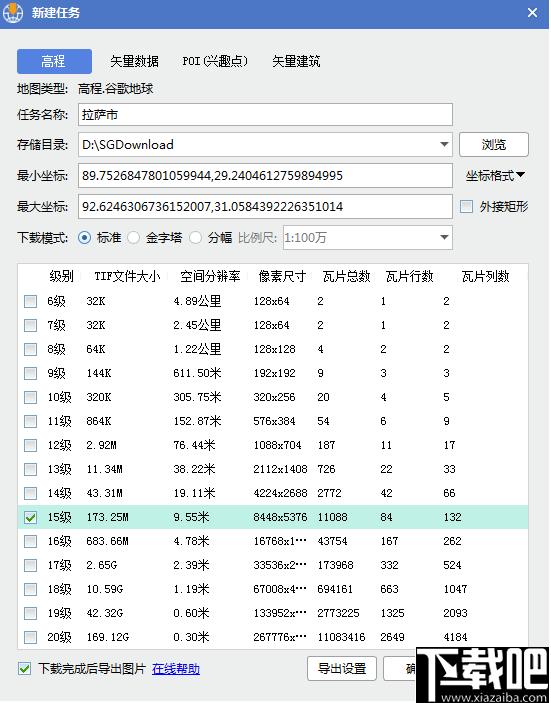This screenshot has width=551, height=703.
Task: Select the 173.25M file size cell
Action: [x=108, y=517]
